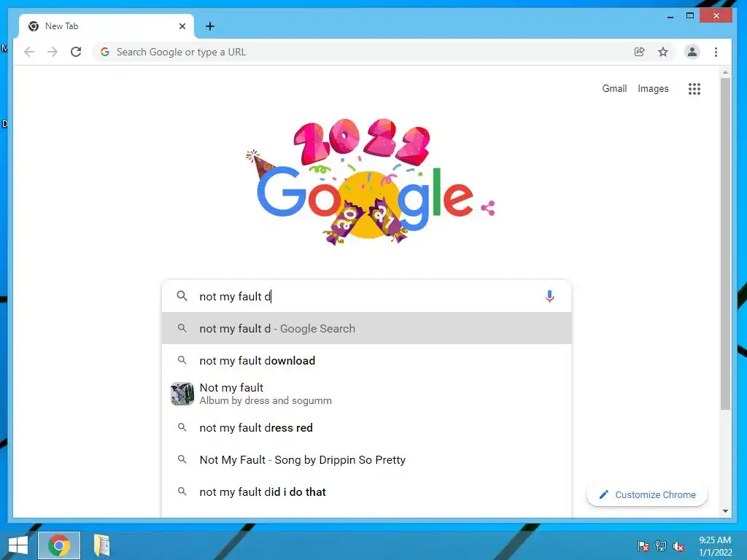Click the Chrome taskbar icon
The image size is (747, 560).
(59, 545)
